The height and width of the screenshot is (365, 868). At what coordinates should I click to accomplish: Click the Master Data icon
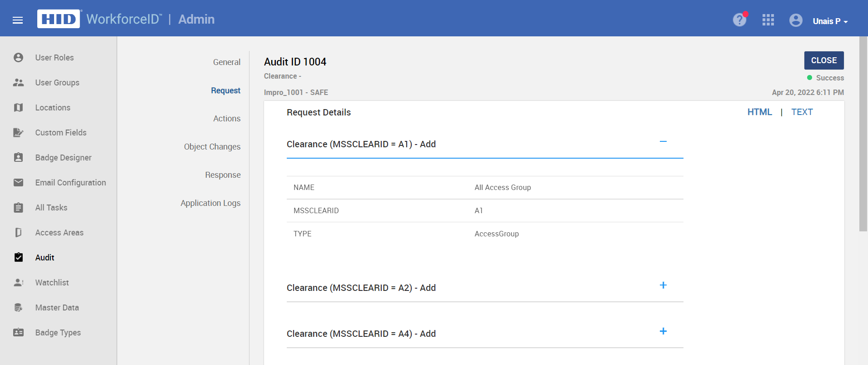[18, 307]
